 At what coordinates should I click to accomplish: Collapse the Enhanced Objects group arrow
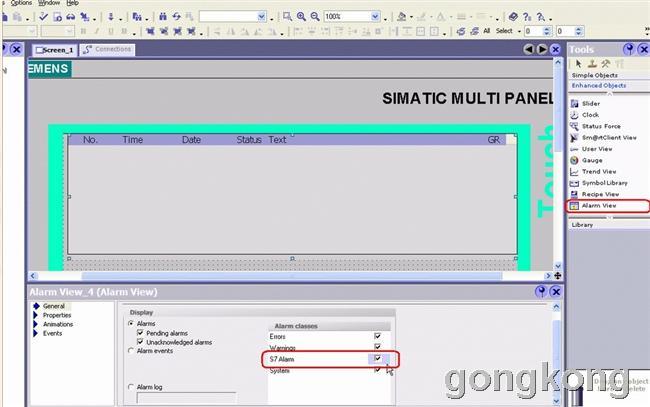click(x=609, y=94)
